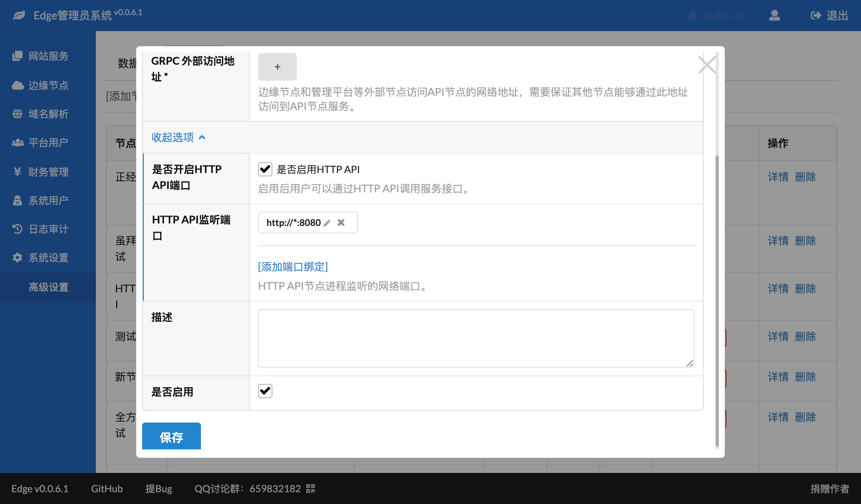
Task: Add a GRPC external access address
Action: [x=277, y=67]
